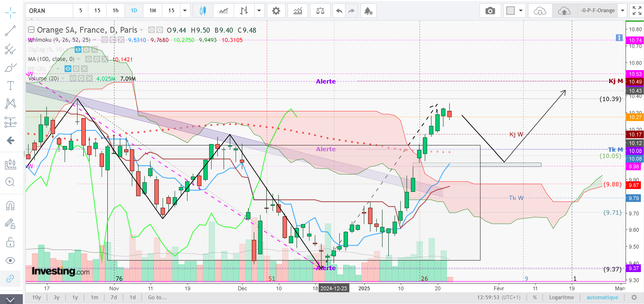
Task: Toggle the magnet mode
Action: click(x=10, y=206)
